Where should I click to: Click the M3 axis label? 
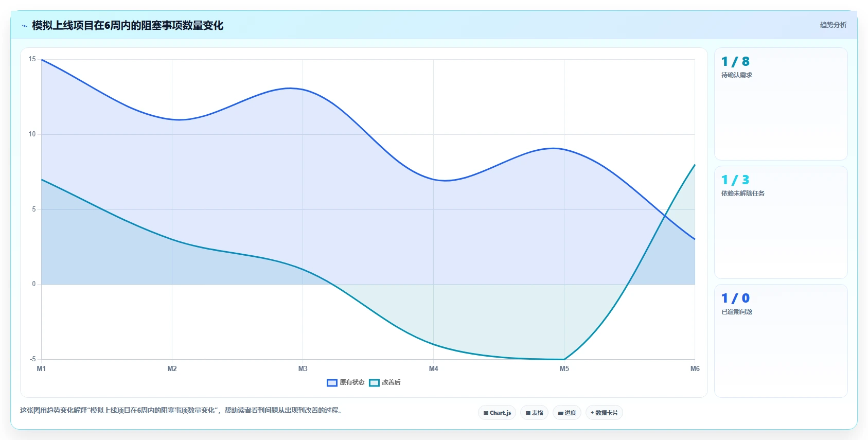pos(303,368)
